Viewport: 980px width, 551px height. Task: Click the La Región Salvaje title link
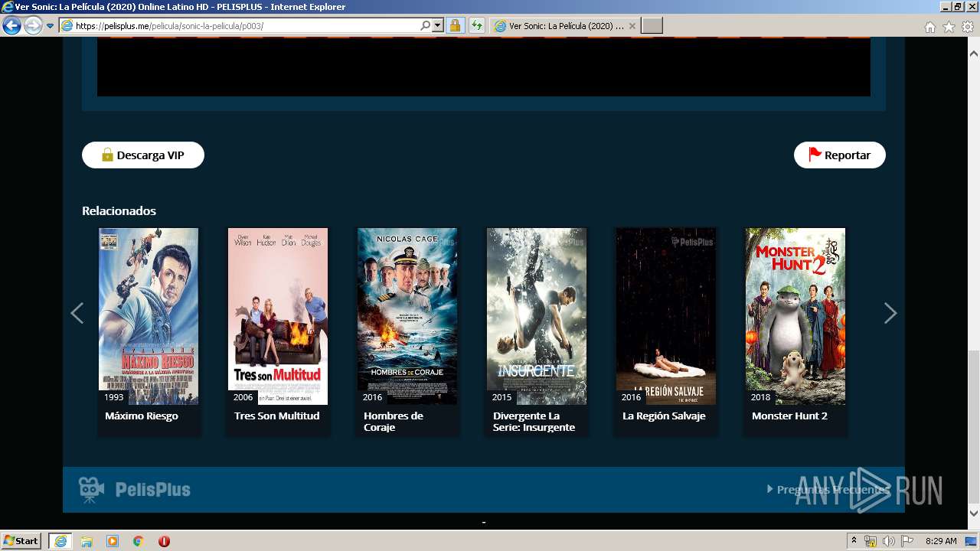click(x=664, y=416)
